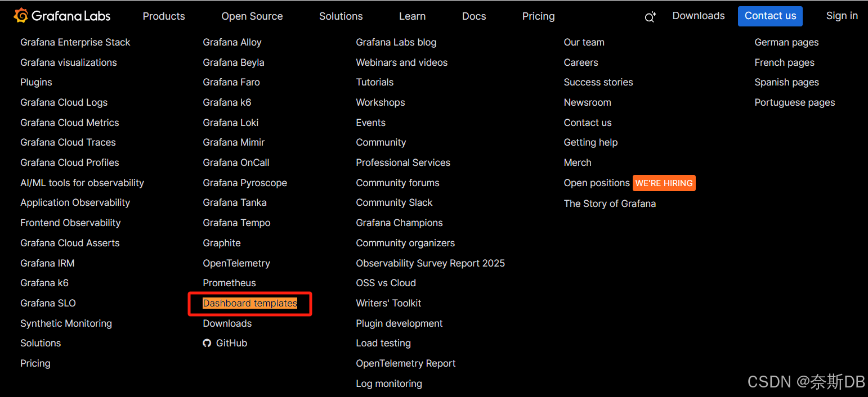Open Grafana Faro link

(231, 82)
